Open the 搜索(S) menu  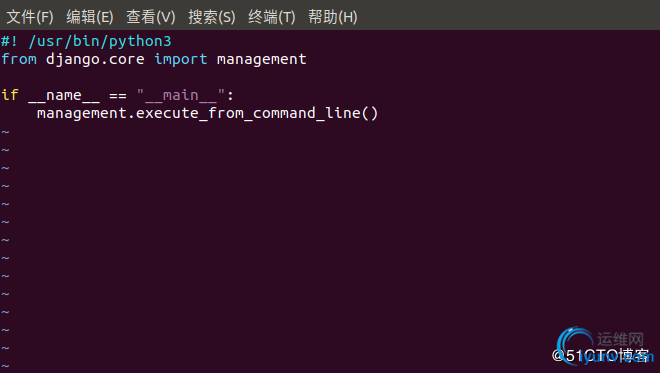click(212, 17)
